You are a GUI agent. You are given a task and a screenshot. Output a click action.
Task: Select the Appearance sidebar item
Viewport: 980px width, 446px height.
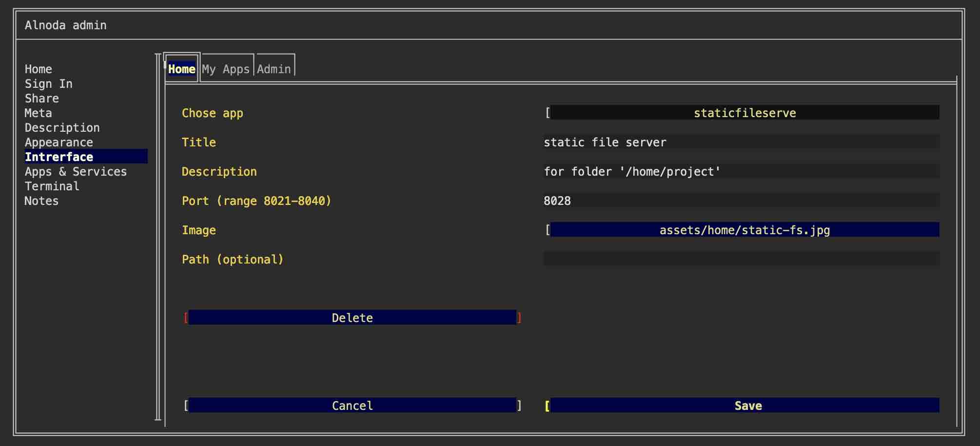click(59, 142)
